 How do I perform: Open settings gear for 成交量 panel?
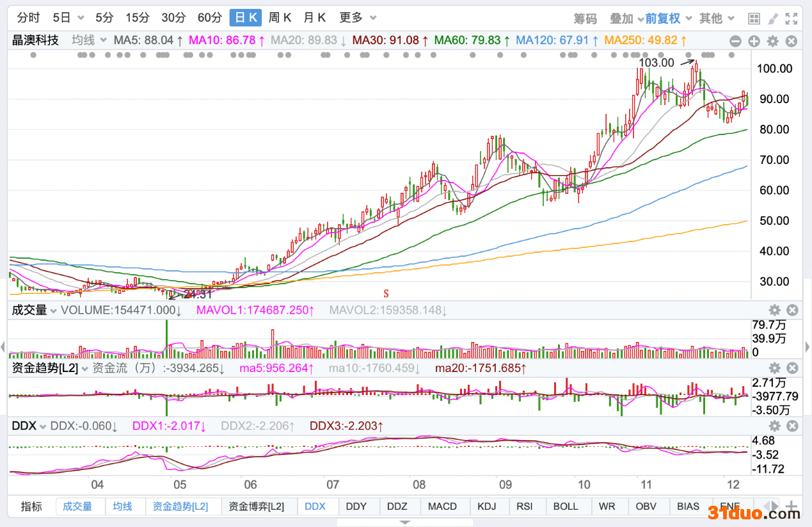(774, 311)
